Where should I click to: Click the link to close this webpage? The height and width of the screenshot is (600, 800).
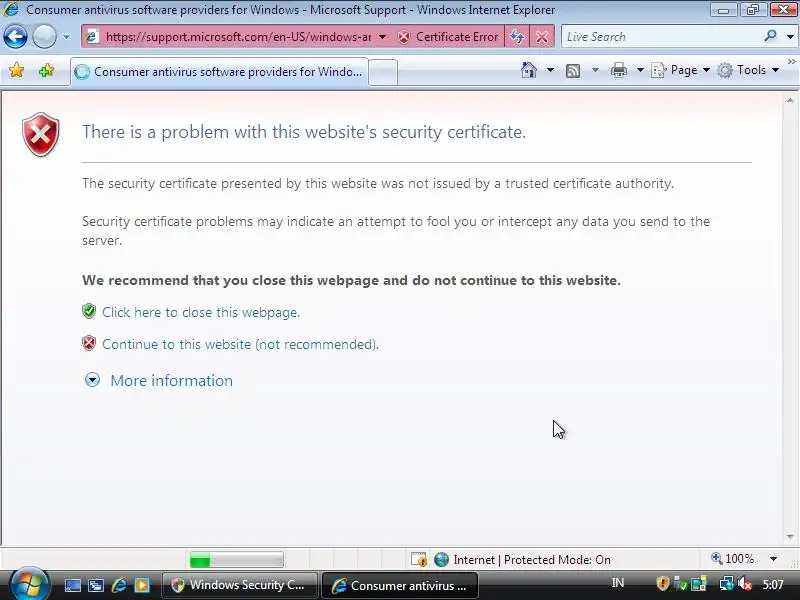201,312
